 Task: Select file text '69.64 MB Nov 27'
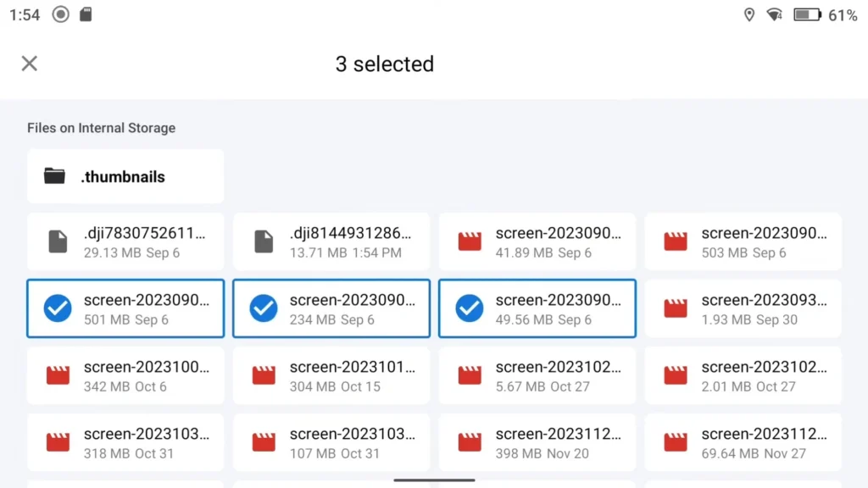754,454
